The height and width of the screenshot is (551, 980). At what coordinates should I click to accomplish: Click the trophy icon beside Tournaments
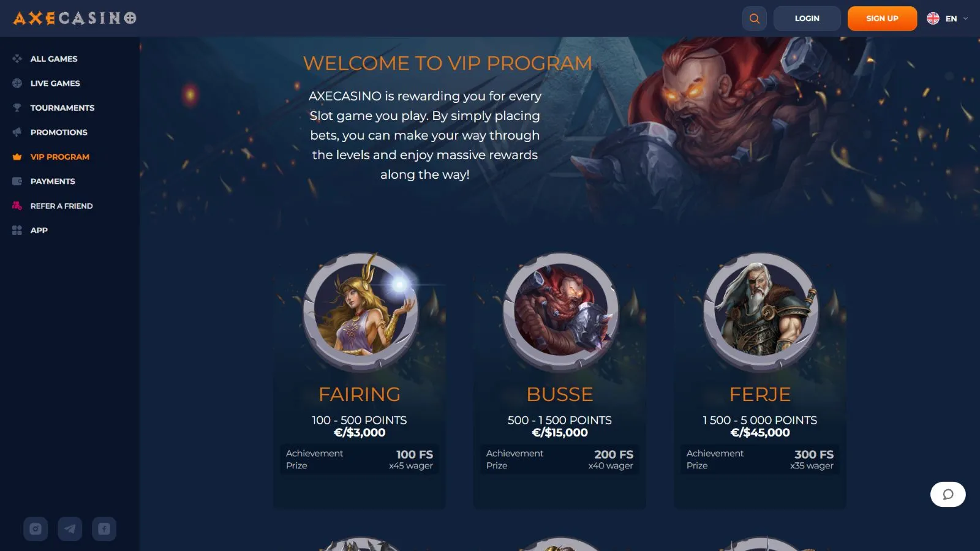click(17, 108)
